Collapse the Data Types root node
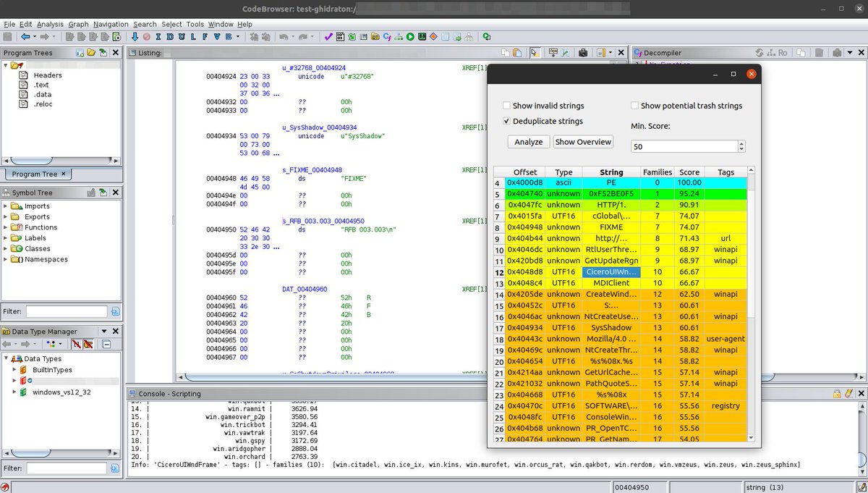868x493 pixels. pyautogui.click(x=7, y=358)
